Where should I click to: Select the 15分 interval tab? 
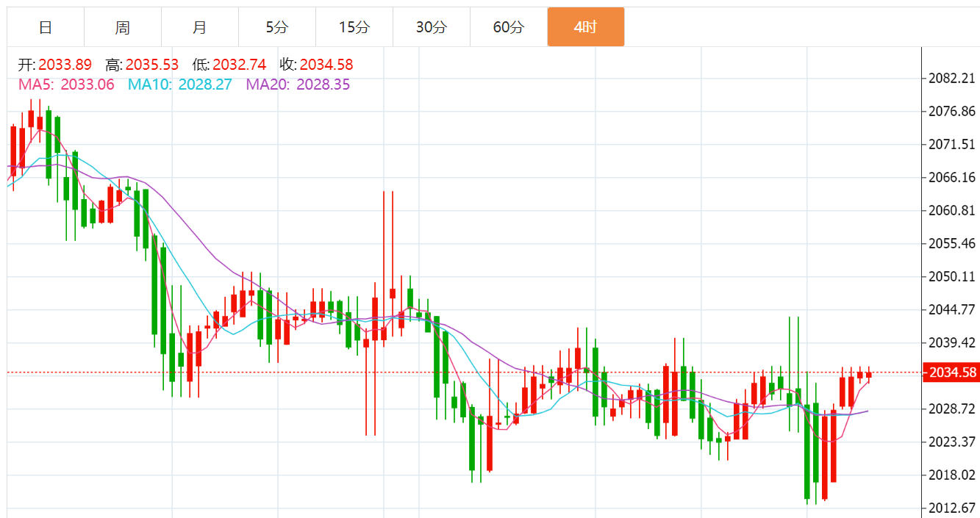[x=354, y=27]
